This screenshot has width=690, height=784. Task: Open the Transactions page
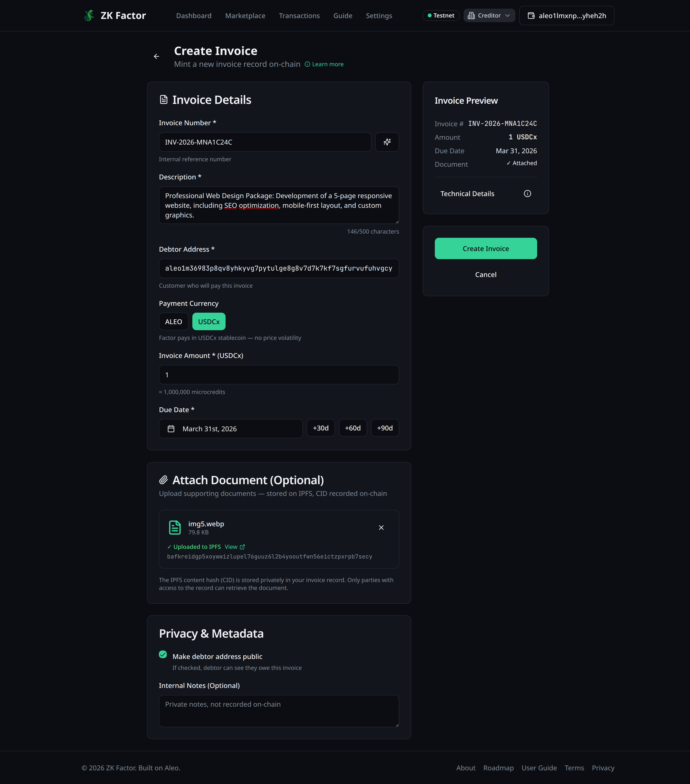tap(299, 16)
